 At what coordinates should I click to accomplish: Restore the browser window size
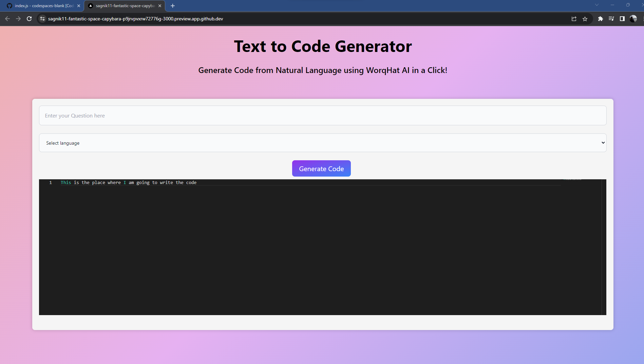[628, 5]
